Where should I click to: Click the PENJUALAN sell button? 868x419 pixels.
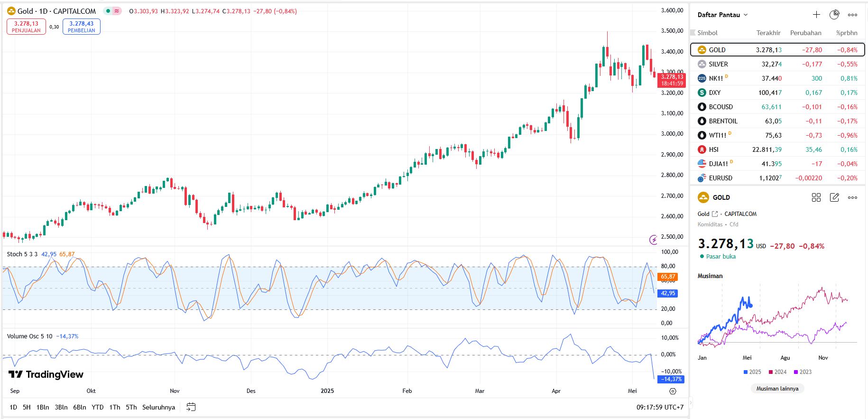click(x=26, y=27)
